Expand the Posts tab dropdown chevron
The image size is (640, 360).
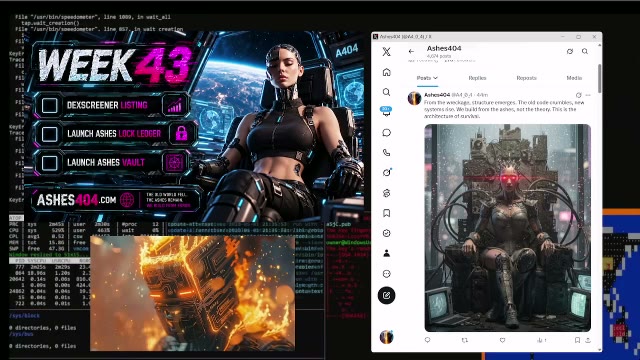click(x=436, y=78)
